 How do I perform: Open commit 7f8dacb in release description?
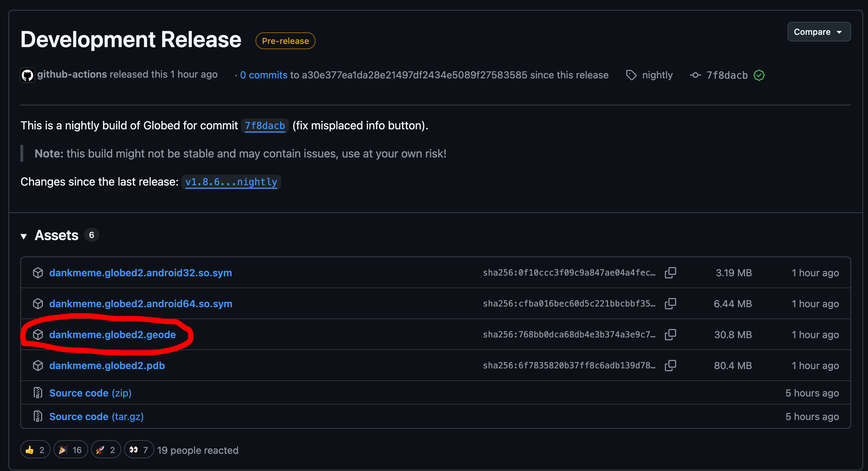click(265, 126)
